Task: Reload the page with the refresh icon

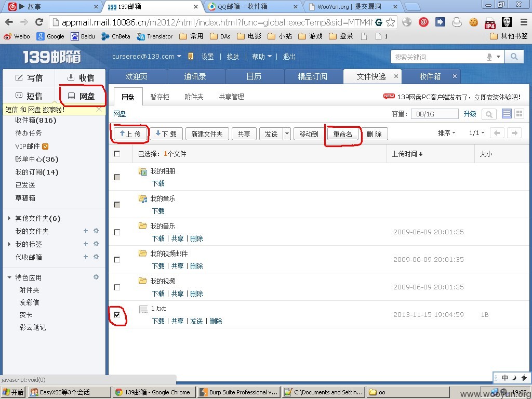Action: 39,22
